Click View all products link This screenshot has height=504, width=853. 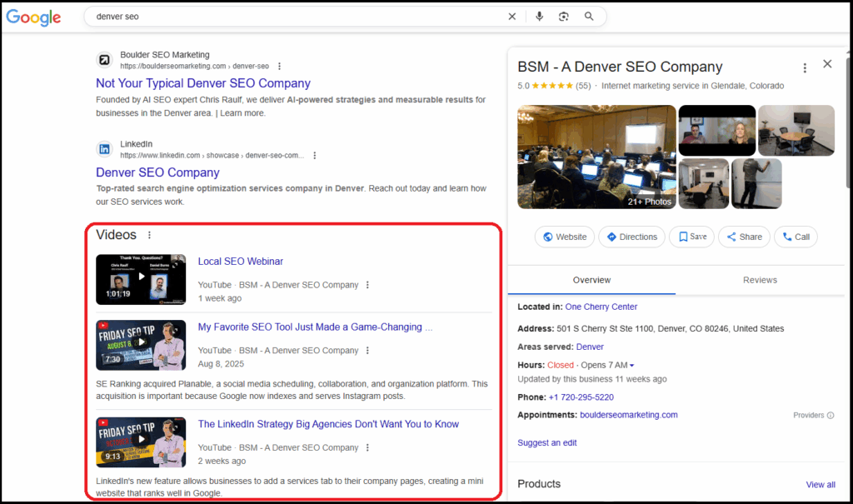pos(820,485)
